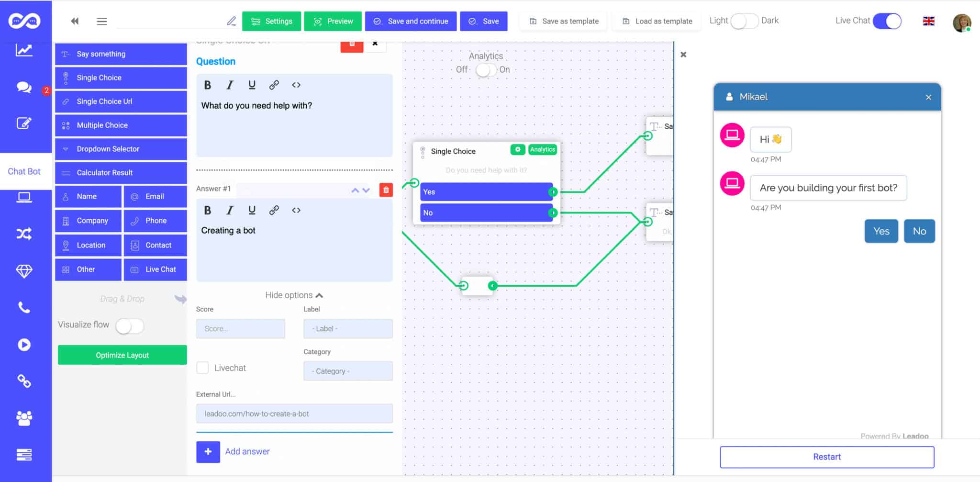Delete Answer #1 with the trash icon
The height and width of the screenshot is (482, 980).
(385, 190)
